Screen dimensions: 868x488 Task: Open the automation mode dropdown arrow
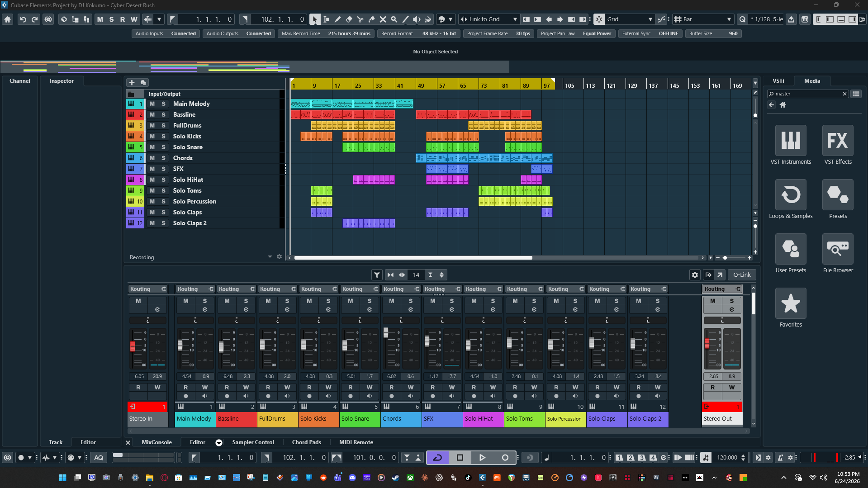coord(159,19)
